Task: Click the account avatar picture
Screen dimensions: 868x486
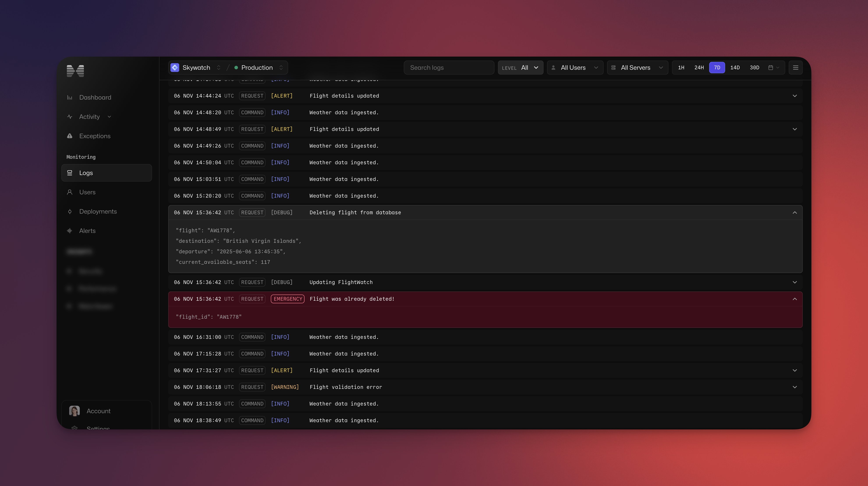Action: click(74, 411)
